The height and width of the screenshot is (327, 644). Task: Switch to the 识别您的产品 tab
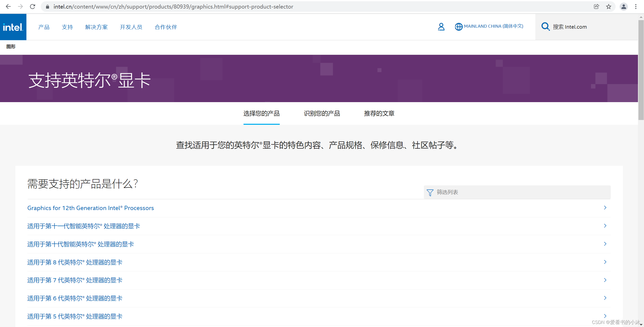point(322,113)
